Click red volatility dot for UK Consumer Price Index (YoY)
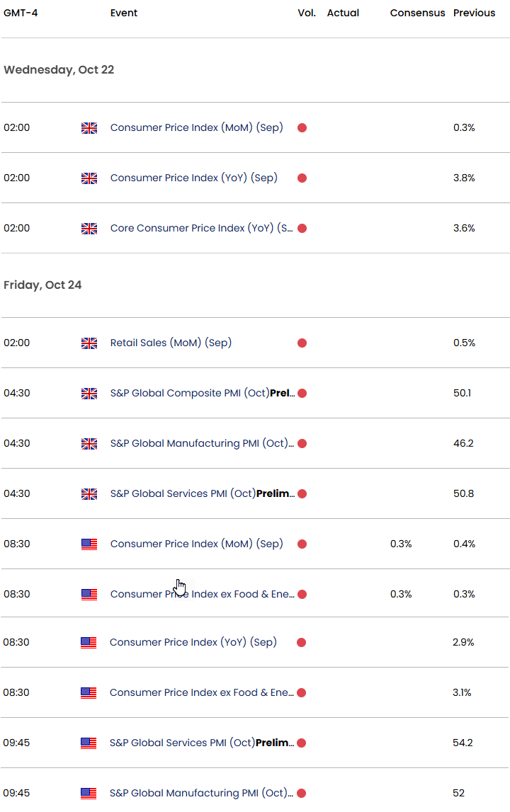The image size is (510, 812). 302,178
